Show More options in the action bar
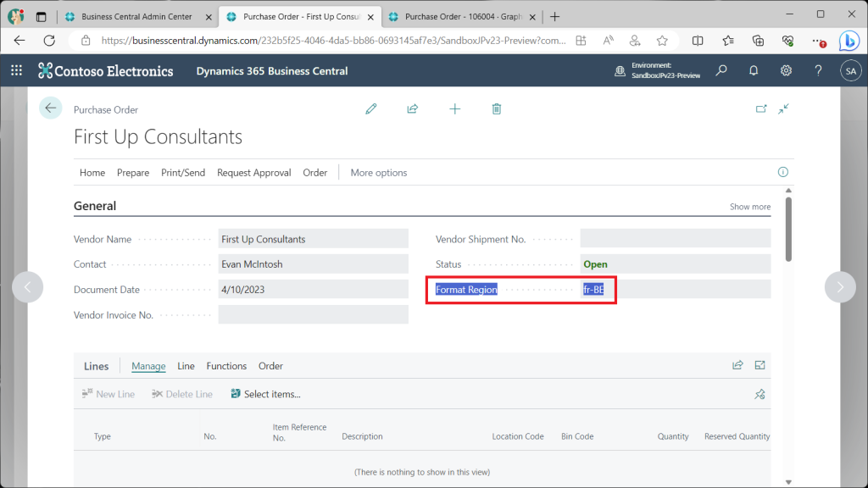The image size is (868, 488). 379,173
